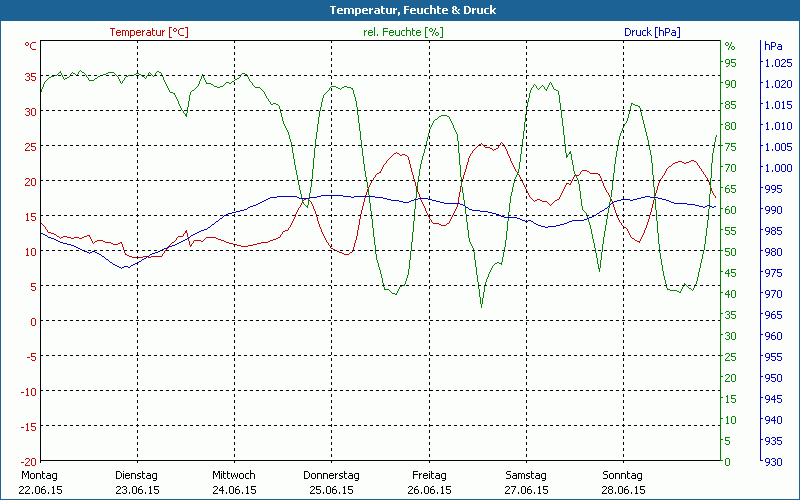Click the date '28.06.15'
The width and height of the screenshot is (800, 500).
623,490
